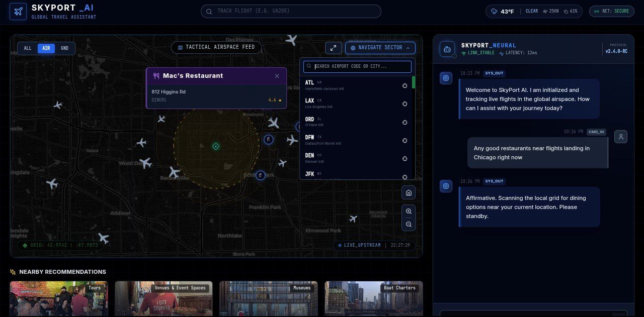
Task: Click the 43°F weather cloud icon
Action: (x=494, y=11)
